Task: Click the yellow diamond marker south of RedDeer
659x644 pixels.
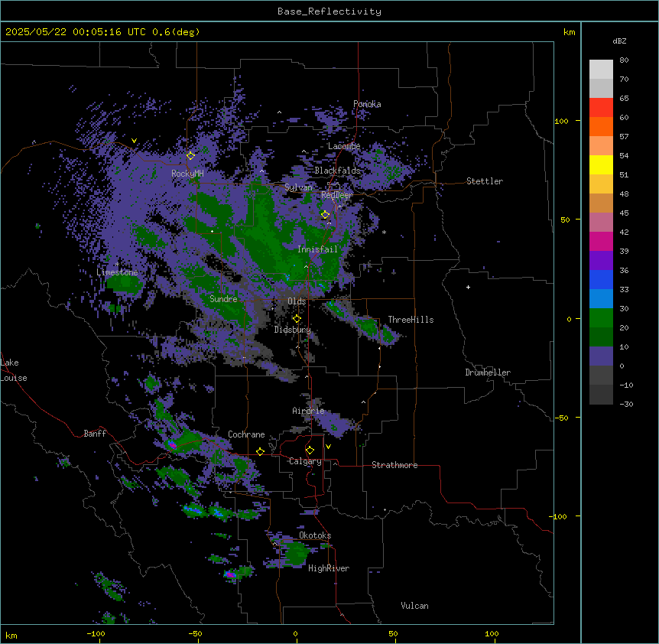Action: coord(325,214)
